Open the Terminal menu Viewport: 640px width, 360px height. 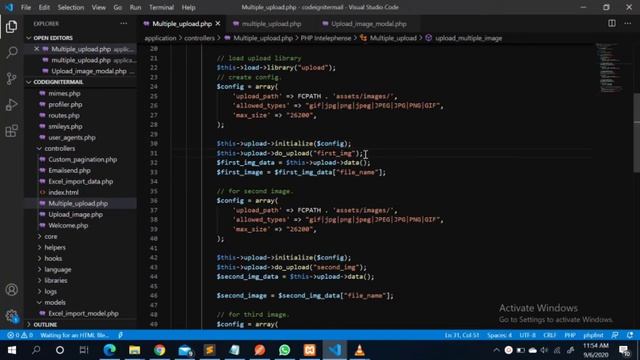[x=161, y=7]
